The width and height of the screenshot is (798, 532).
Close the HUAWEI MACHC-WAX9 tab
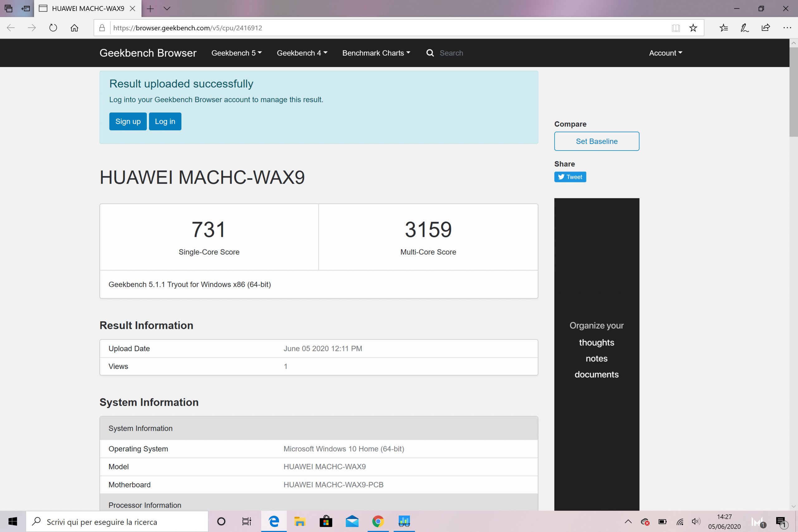133,8
